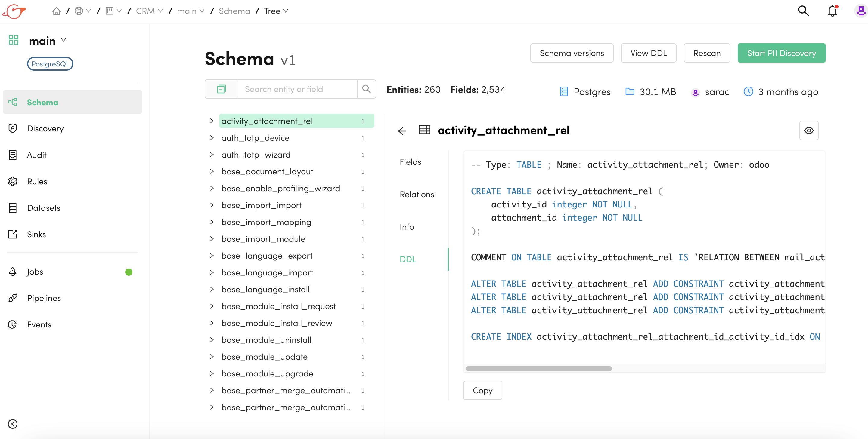Viewport: 868px width, 439px height.
Task: Expand the base_document_layout tree node
Action: [212, 171]
